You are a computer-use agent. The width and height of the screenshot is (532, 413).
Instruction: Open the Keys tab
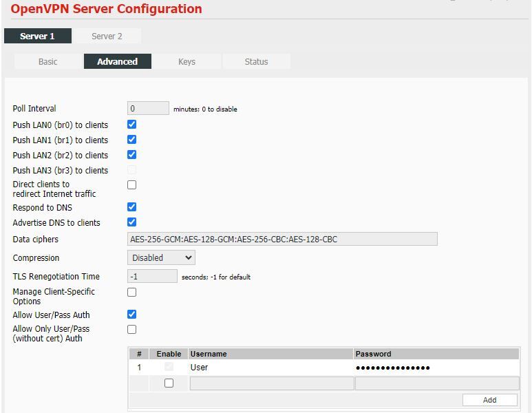point(187,61)
